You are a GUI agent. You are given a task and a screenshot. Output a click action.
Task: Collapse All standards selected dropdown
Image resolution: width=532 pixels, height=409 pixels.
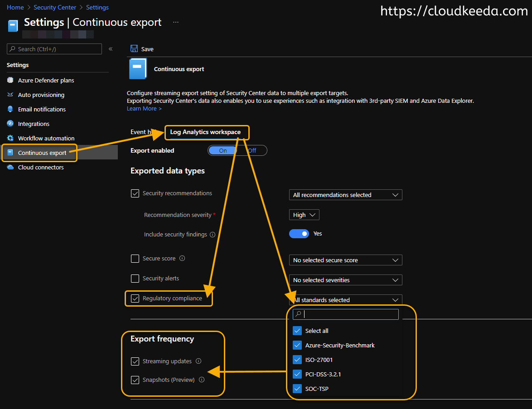coord(345,300)
